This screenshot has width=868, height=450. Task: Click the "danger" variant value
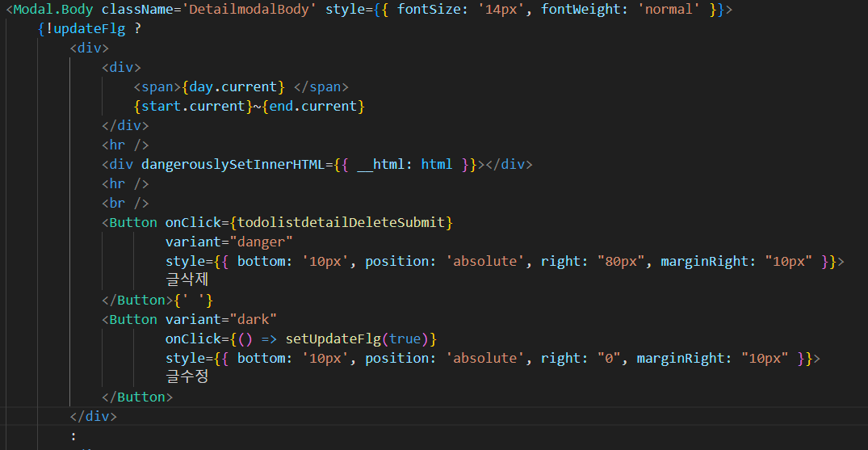tap(261, 242)
